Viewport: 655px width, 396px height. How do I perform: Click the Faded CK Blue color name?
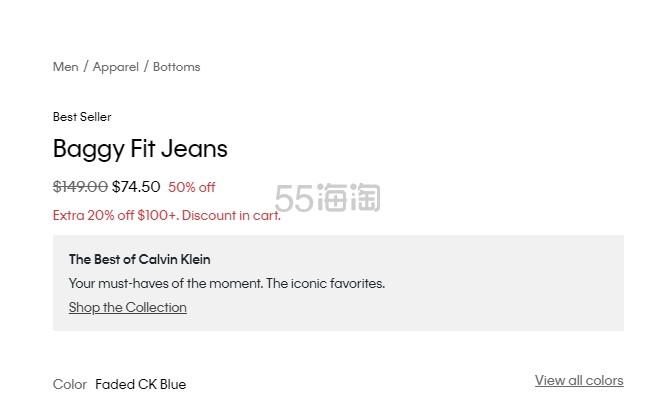(141, 384)
